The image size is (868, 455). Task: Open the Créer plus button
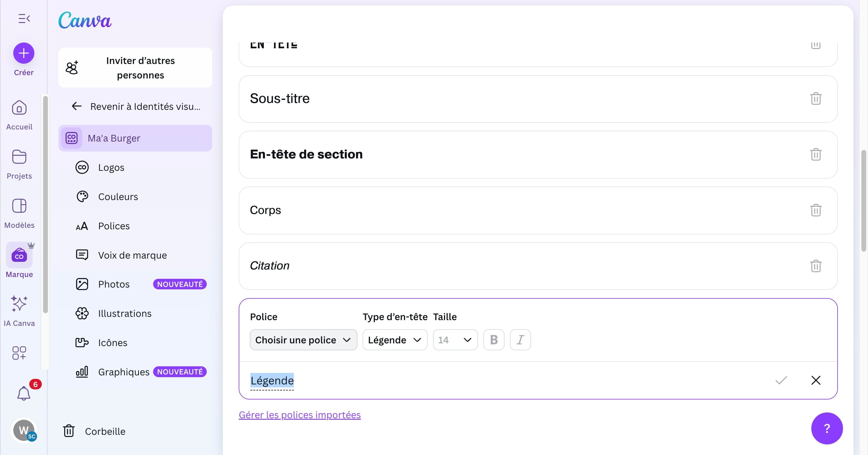click(24, 53)
